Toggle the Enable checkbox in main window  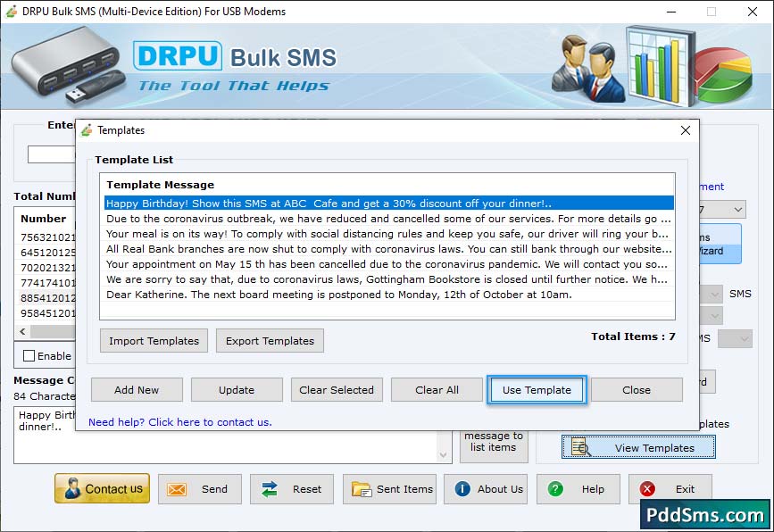coord(29,356)
